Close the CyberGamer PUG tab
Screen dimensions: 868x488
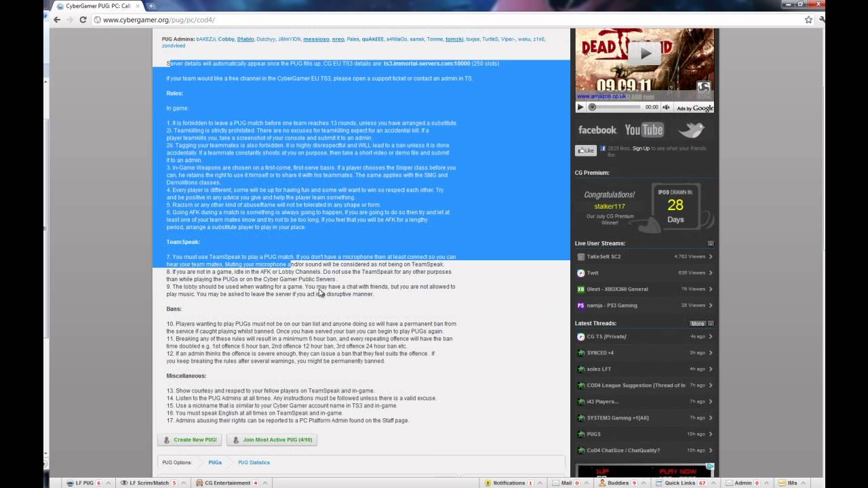pos(136,5)
